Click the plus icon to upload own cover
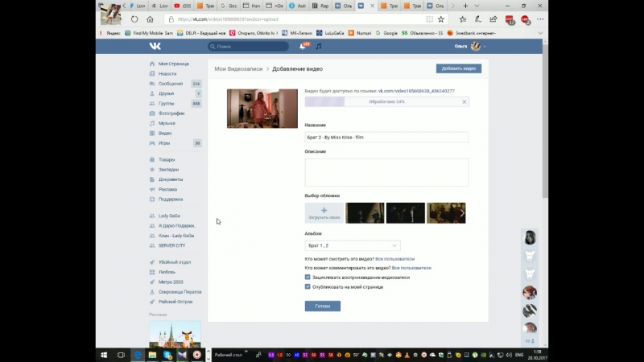644x362 pixels. tap(324, 211)
